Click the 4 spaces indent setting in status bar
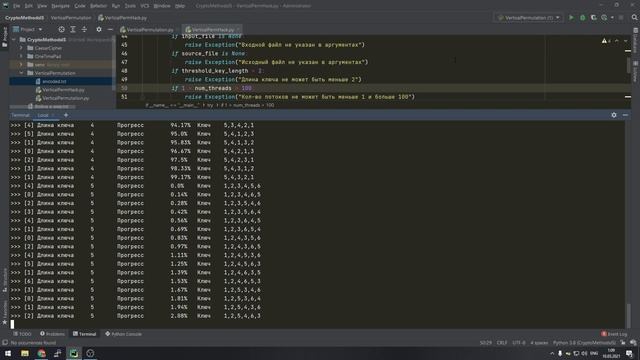Viewport: 640px width, 360px height. [x=539, y=343]
